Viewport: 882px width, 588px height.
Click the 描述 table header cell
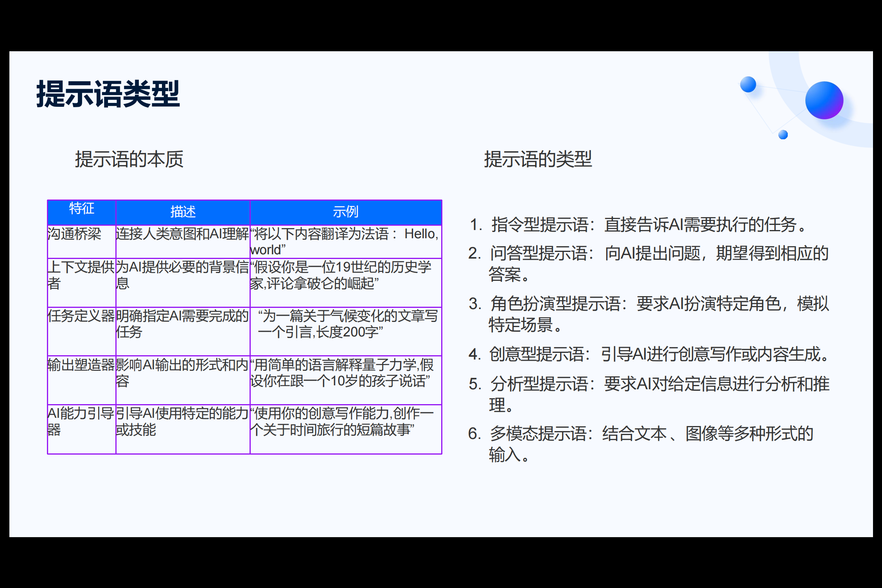click(x=183, y=212)
